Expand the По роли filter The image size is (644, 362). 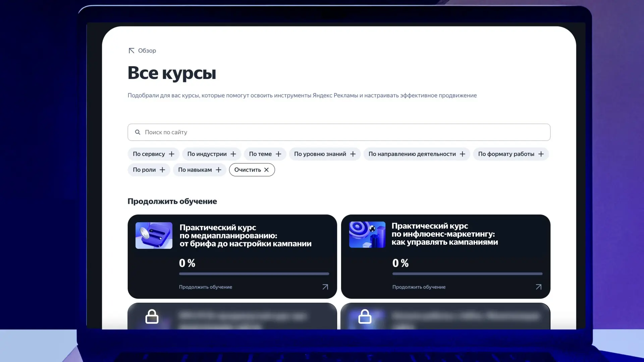[x=149, y=170]
